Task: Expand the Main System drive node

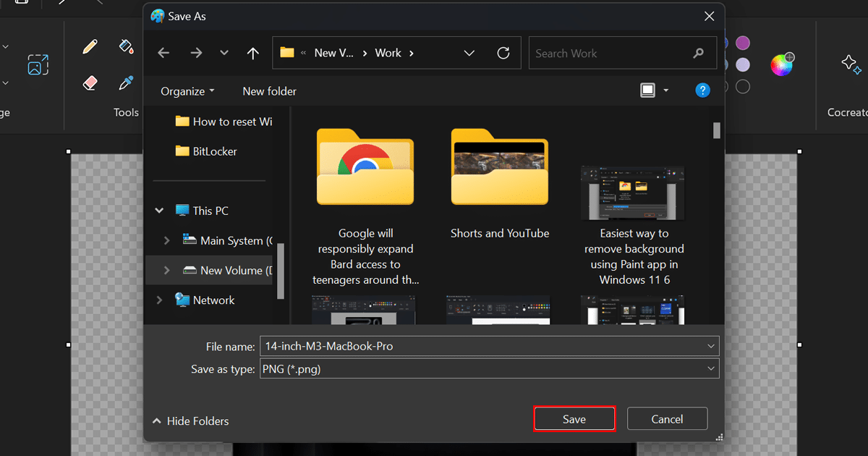Action: click(x=167, y=241)
